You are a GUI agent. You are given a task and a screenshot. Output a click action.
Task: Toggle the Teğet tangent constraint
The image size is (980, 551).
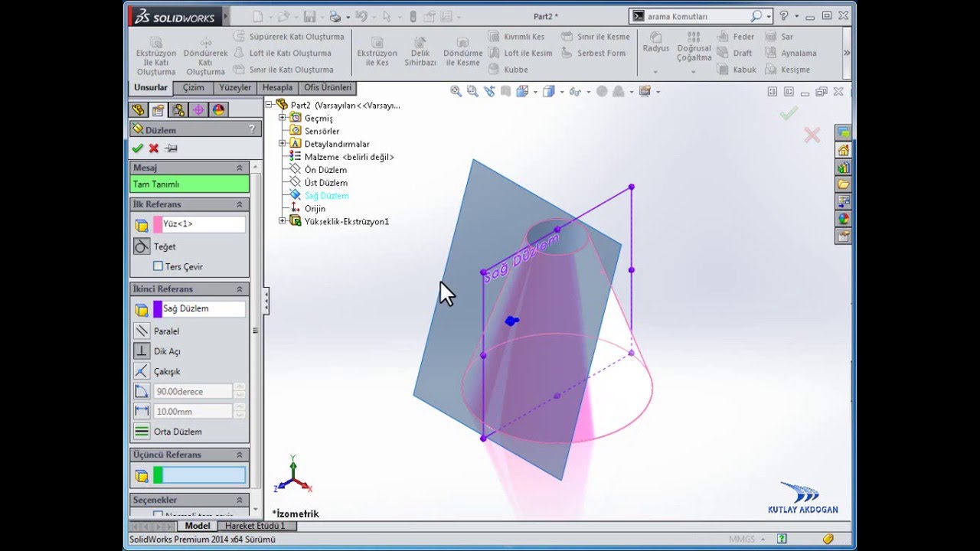pos(142,246)
